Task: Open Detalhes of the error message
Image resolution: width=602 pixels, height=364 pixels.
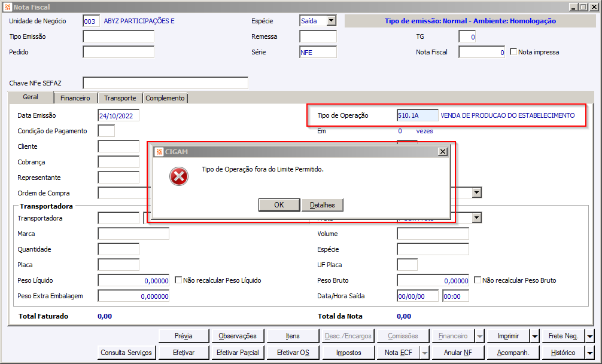Action: pyautogui.click(x=323, y=205)
